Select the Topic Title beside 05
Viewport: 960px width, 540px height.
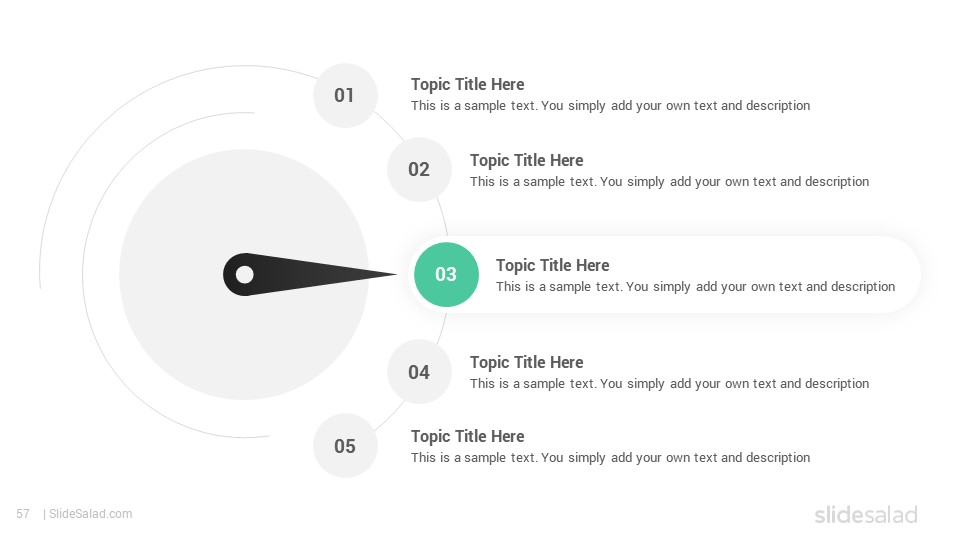[467, 437]
